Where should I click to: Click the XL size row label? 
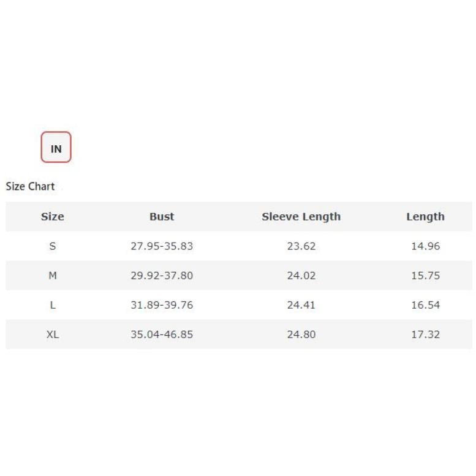click(x=53, y=334)
